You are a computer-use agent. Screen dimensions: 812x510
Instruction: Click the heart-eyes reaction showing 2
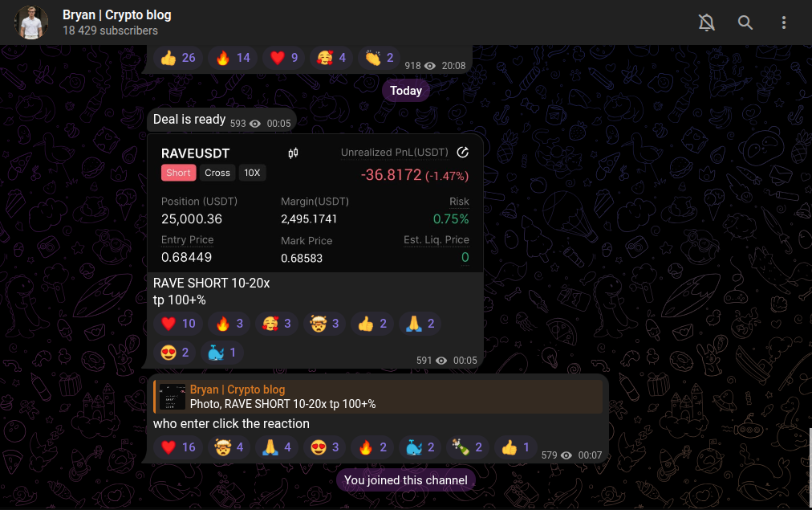pyautogui.click(x=175, y=353)
